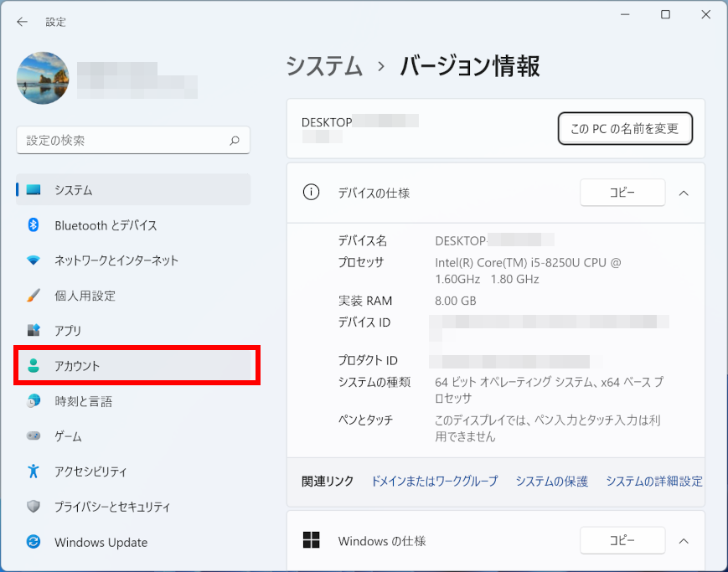Select システム in the sidebar
This screenshot has height=572, width=728.
[133, 190]
